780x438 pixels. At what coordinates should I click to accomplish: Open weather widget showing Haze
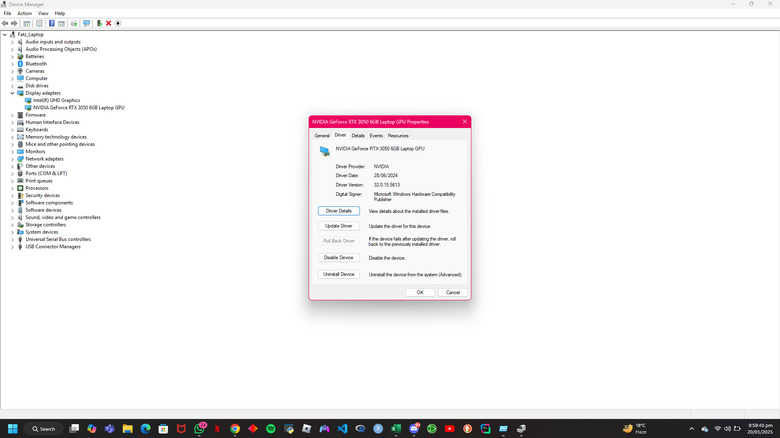(x=635, y=429)
